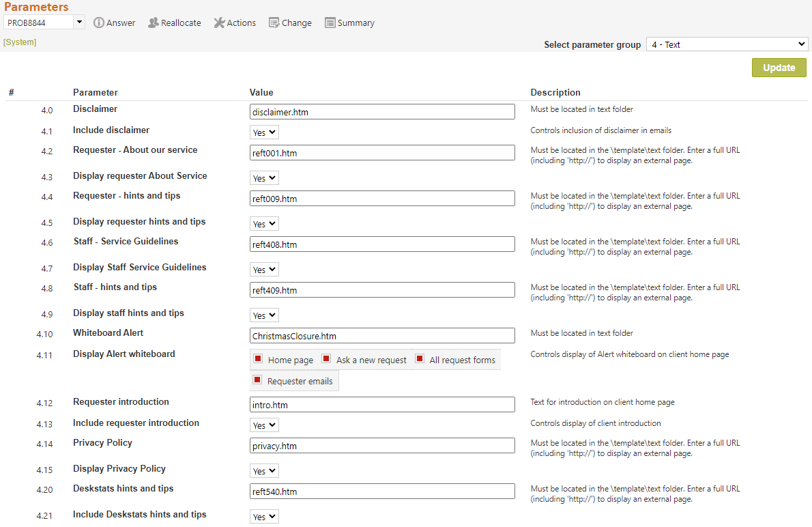Open the Reallocate menu item

pyautogui.click(x=175, y=23)
